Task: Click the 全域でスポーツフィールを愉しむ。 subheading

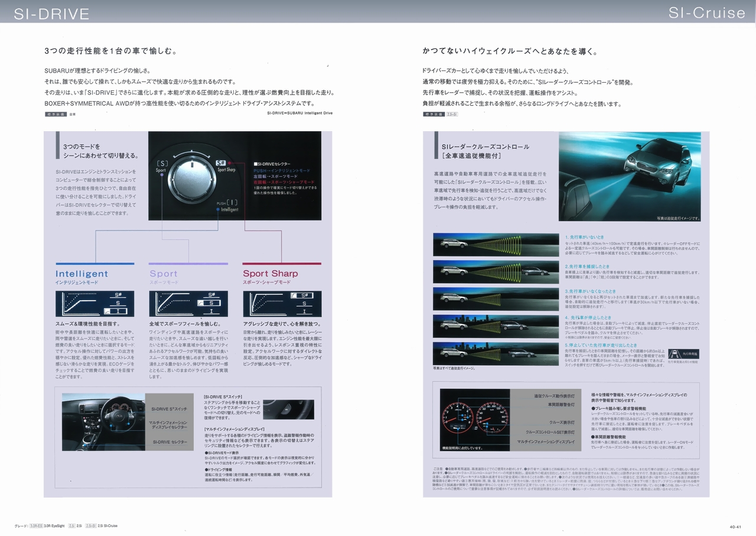Action: [x=184, y=324]
